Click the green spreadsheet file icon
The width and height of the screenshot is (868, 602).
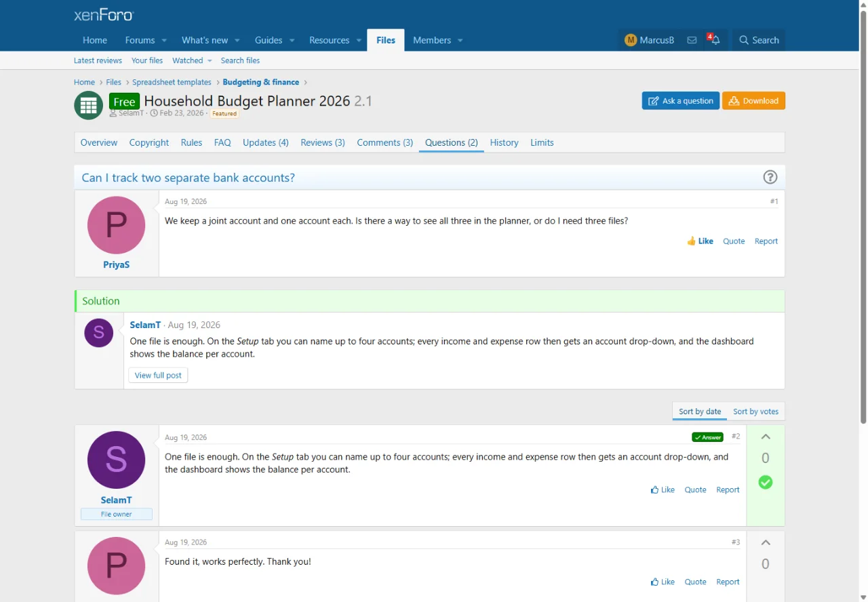(x=88, y=105)
